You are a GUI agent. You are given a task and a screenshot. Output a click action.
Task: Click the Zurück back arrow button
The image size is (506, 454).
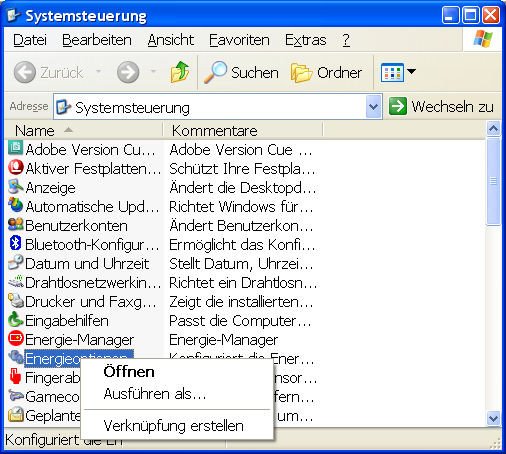(49, 72)
